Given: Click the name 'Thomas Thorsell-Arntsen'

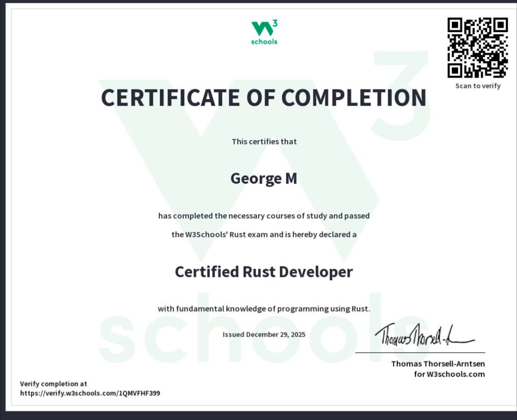Looking at the screenshot, I should (438, 364).
